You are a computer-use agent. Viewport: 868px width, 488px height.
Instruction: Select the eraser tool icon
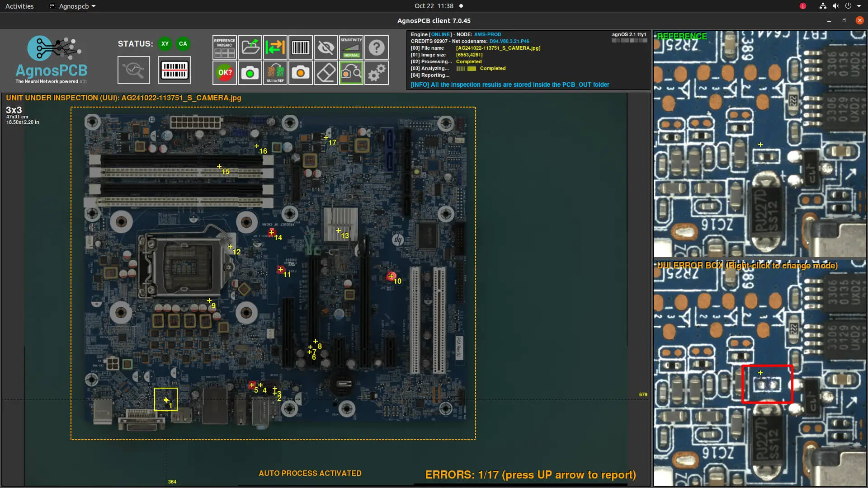click(x=326, y=73)
